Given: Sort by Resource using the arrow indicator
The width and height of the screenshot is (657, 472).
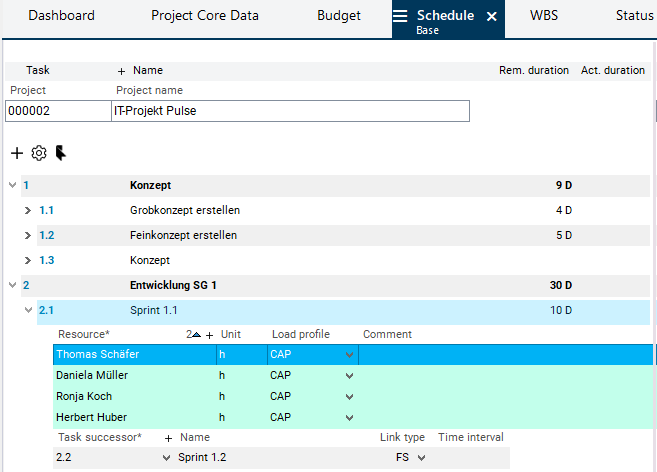Looking at the screenshot, I should click(x=196, y=334).
